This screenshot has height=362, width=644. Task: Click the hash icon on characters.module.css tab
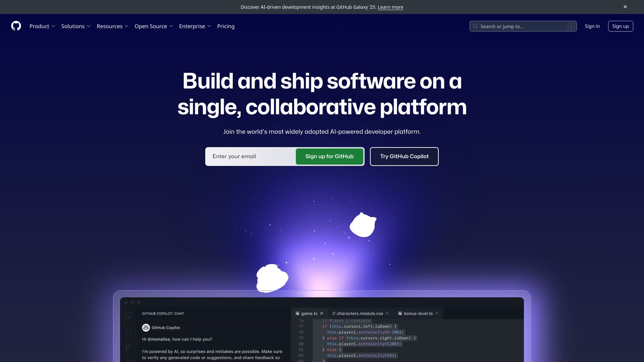(334, 313)
